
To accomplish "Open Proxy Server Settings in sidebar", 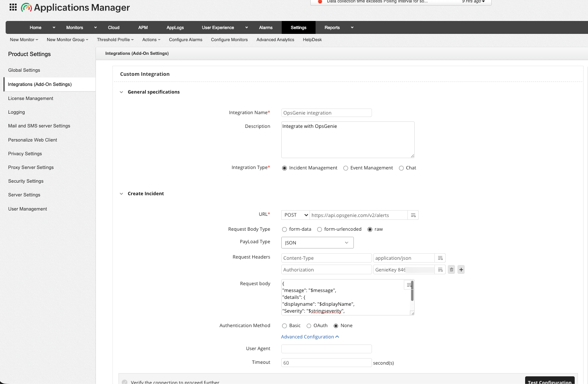I will (x=31, y=167).
